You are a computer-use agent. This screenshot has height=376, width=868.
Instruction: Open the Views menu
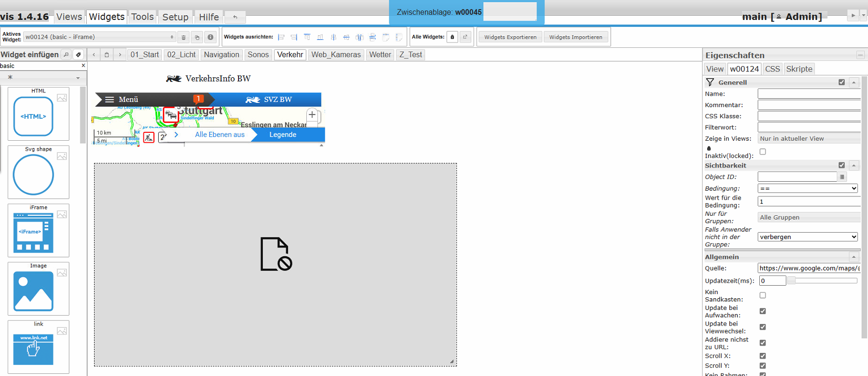click(x=69, y=17)
